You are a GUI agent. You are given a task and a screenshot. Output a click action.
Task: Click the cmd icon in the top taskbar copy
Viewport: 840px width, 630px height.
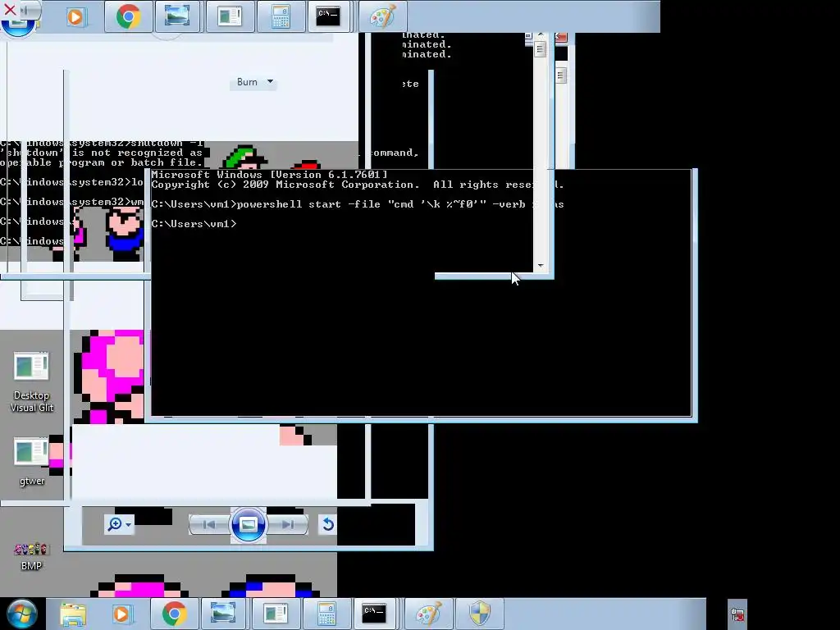[328, 16]
